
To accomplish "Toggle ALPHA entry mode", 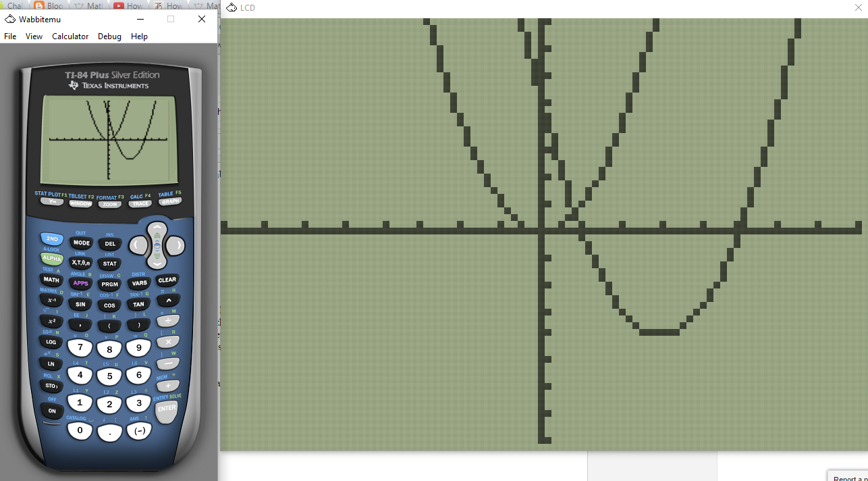I will (x=51, y=258).
